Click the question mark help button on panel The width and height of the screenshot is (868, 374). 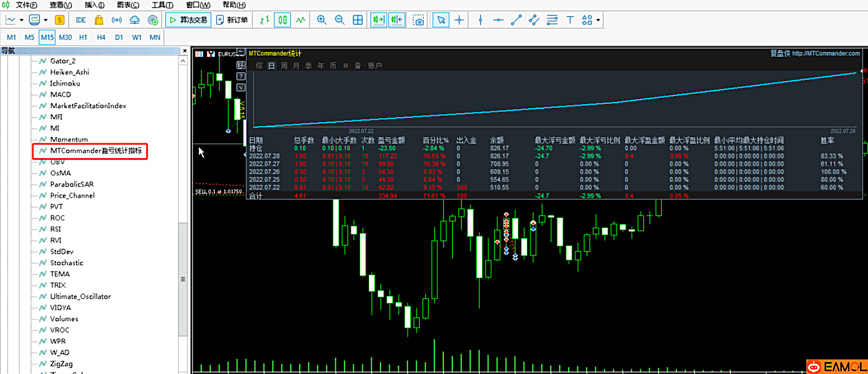pyautogui.click(x=241, y=76)
